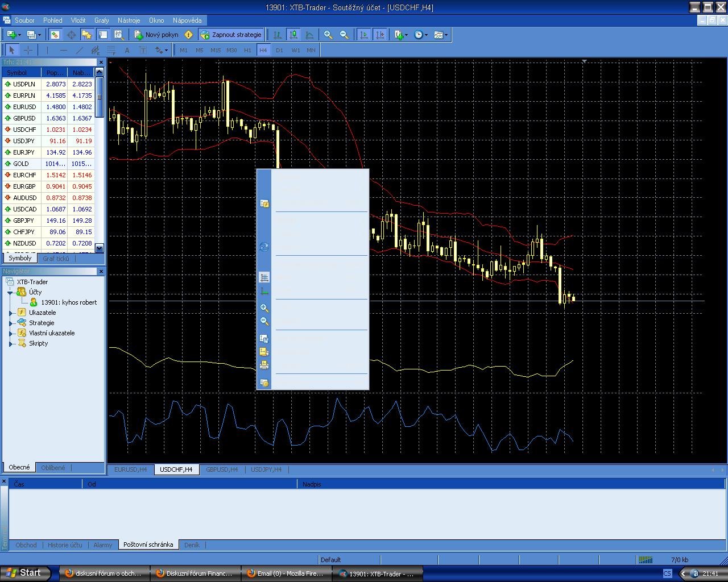Image resolution: width=728 pixels, height=582 pixels.
Task: Close the Navigator panel
Action: click(101, 272)
